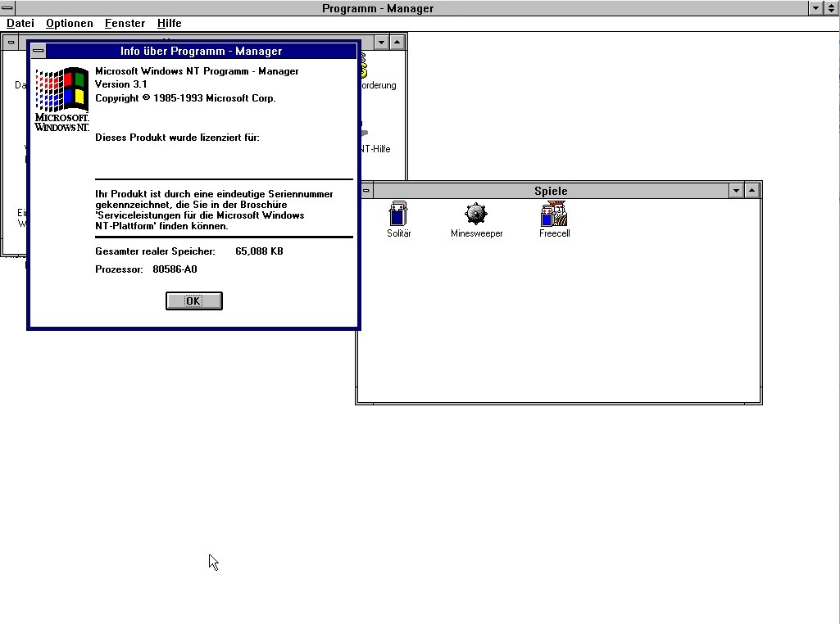
Task: Open the Info dialog's control menu box
Action: click(x=38, y=51)
